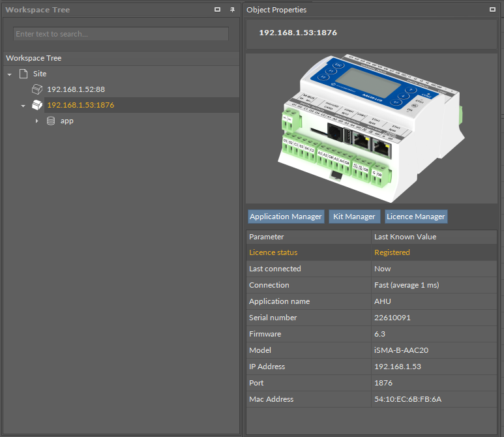Click the 192.168.1.52:88 device icon
Viewport: 504px width, 437px height.
click(37, 89)
